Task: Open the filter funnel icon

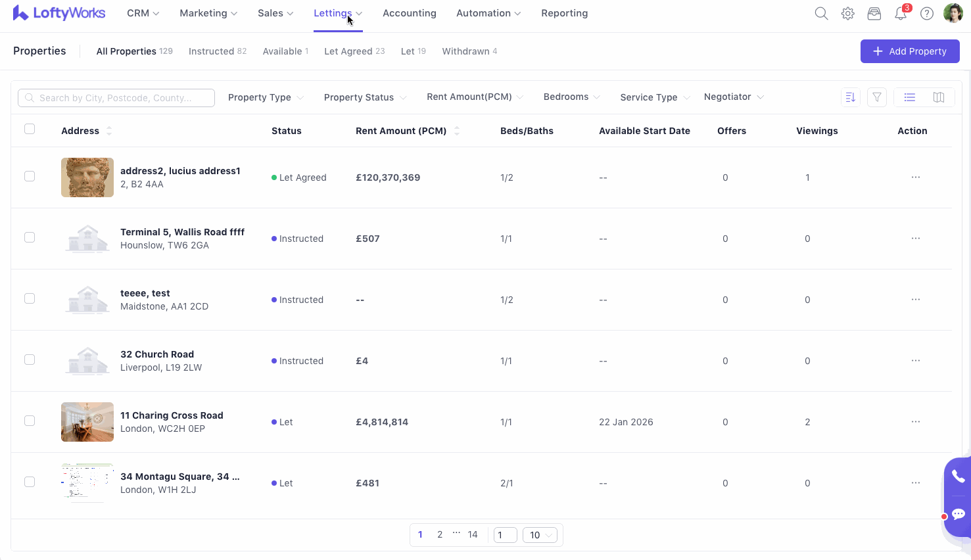Action: 876,97
